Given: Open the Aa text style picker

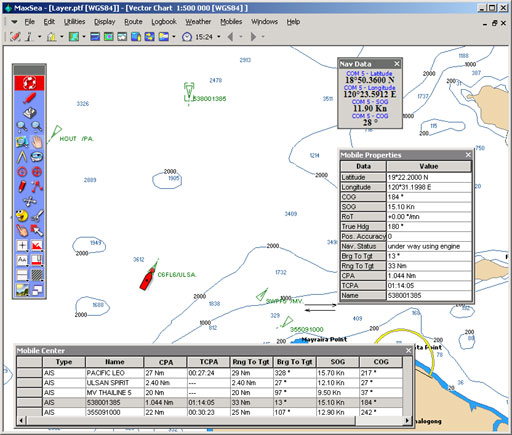Looking at the screenshot, I should (22, 260).
